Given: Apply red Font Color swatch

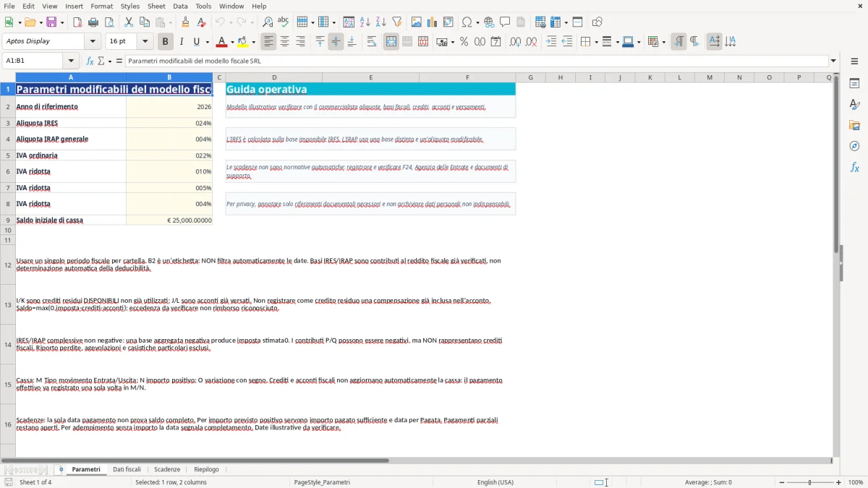Looking at the screenshot, I should (x=222, y=42).
